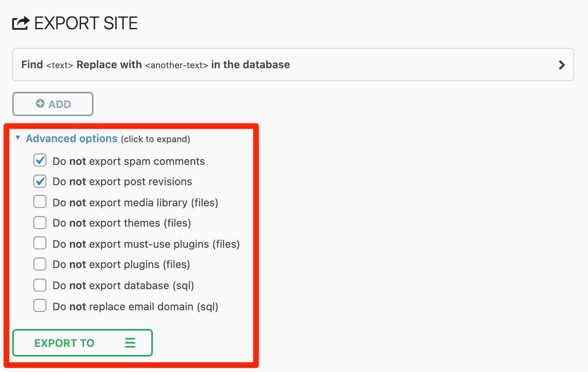Expand Find and Replace row chevron
Screen dimensions: 588x372
(562, 65)
